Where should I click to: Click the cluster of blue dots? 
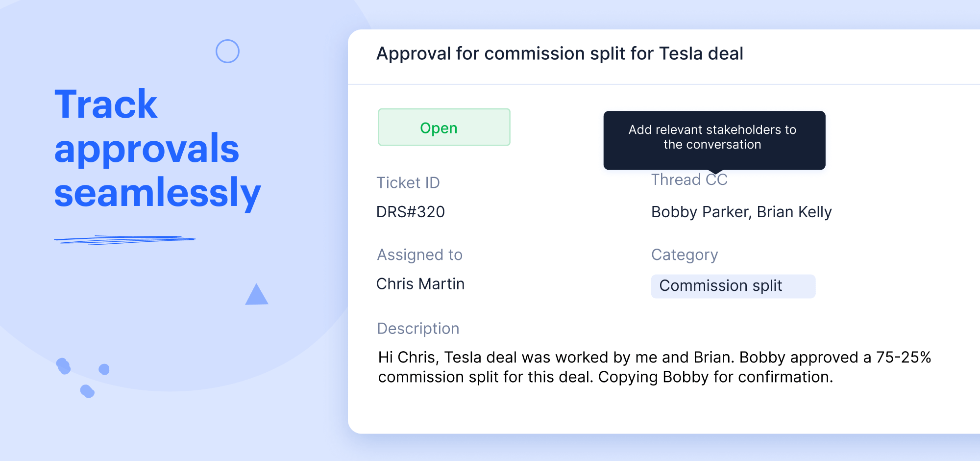pos(82,378)
